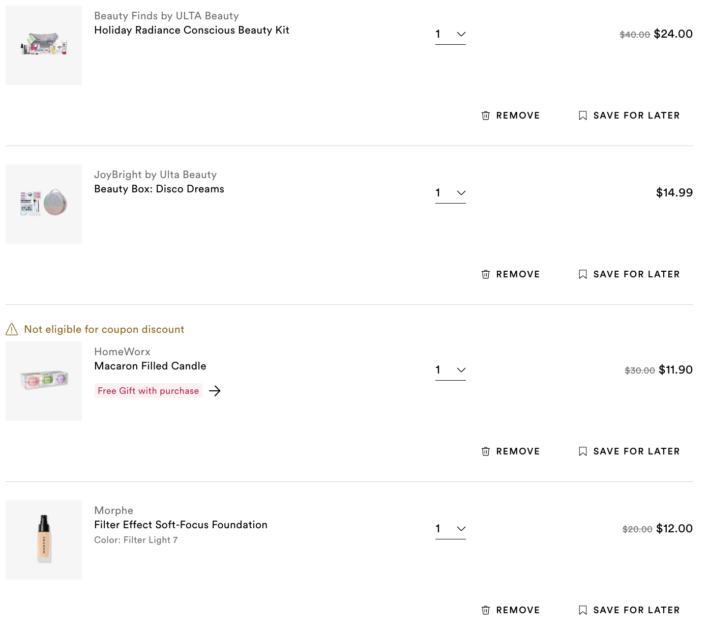Open quantity dropdown for Beauty Box: Disco Dreams
The width and height of the screenshot is (709, 630).
click(450, 193)
